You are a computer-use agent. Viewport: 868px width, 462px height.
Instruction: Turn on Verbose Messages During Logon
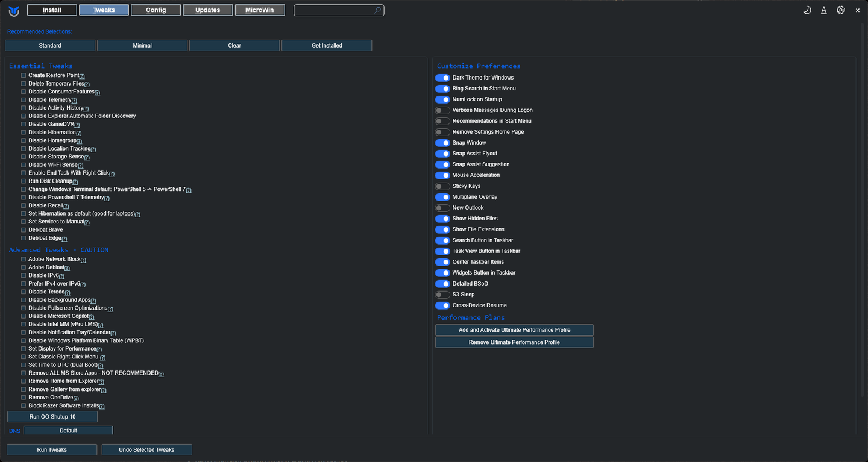point(442,110)
